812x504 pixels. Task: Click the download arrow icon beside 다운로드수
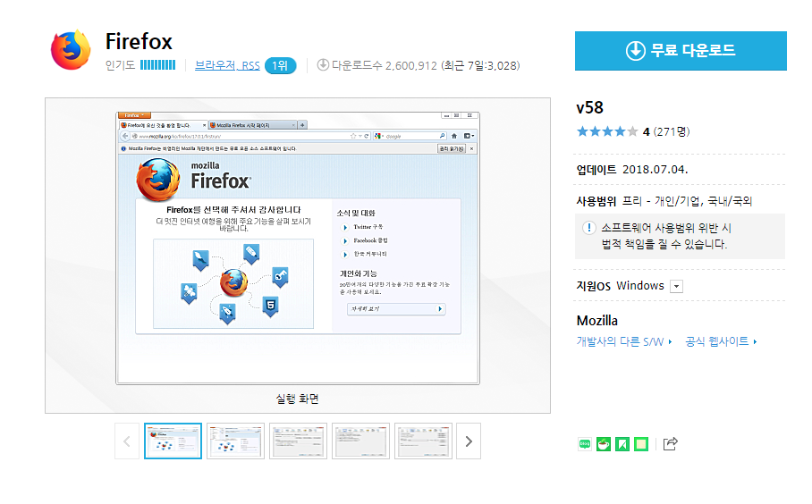pos(323,65)
